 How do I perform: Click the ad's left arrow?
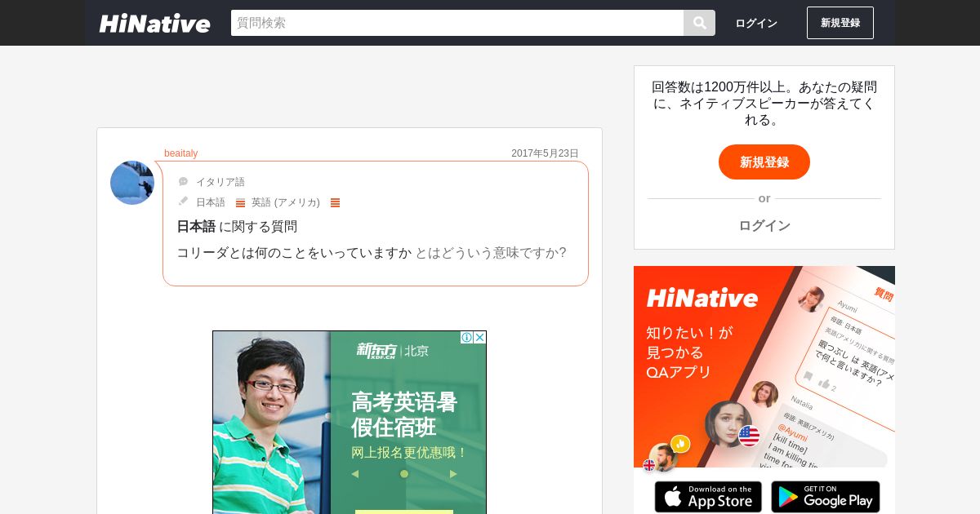354,474
